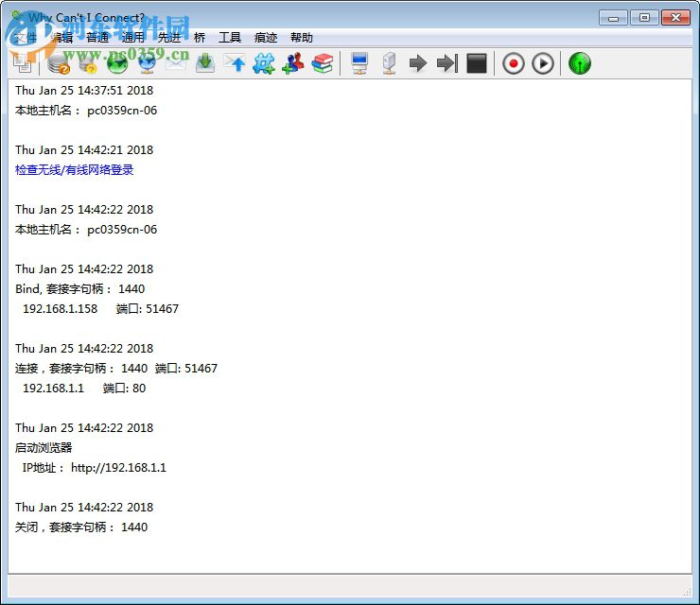Open the 桥 menu

(x=200, y=38)
